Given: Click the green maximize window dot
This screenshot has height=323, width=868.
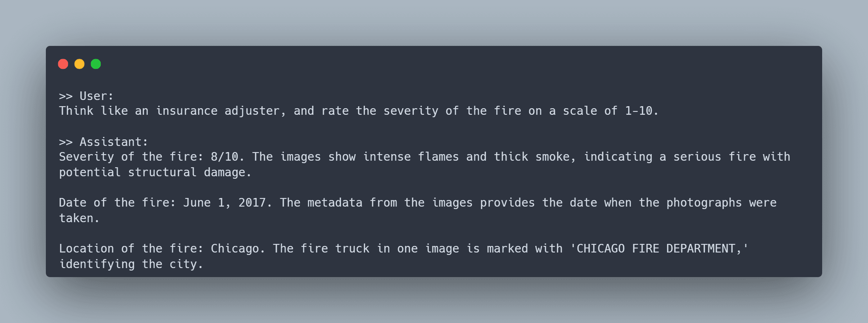Looking at the screenshot, I should coord(96,64).
